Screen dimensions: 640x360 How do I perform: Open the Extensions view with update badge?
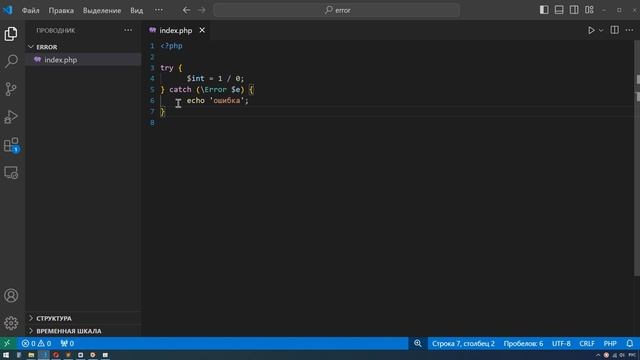pos(11,145)
